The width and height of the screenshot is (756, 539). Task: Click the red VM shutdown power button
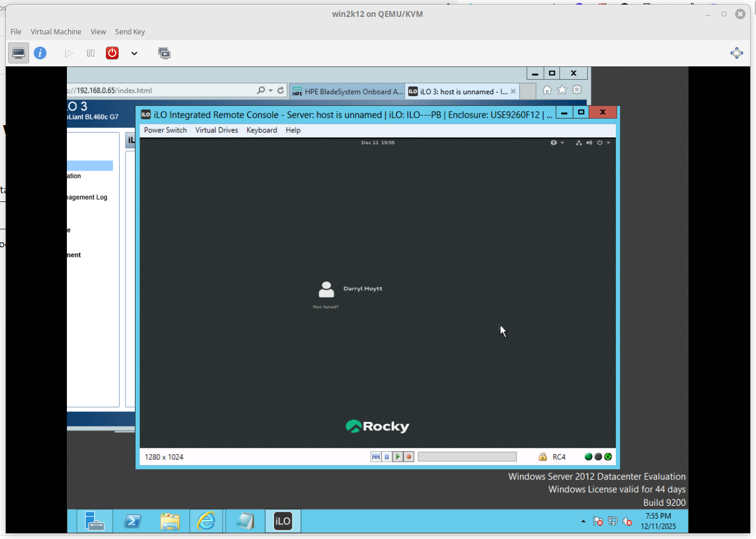pyautogui.click(x=112, y=53)
